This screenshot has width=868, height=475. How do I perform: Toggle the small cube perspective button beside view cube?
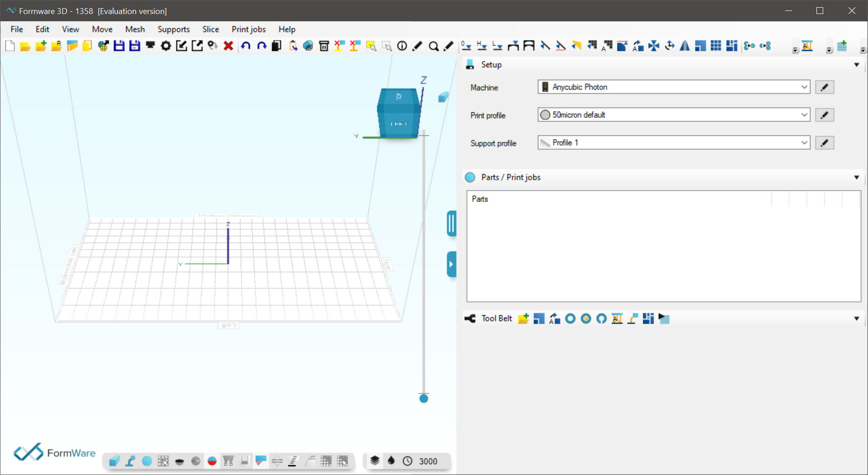click(443, 97)
